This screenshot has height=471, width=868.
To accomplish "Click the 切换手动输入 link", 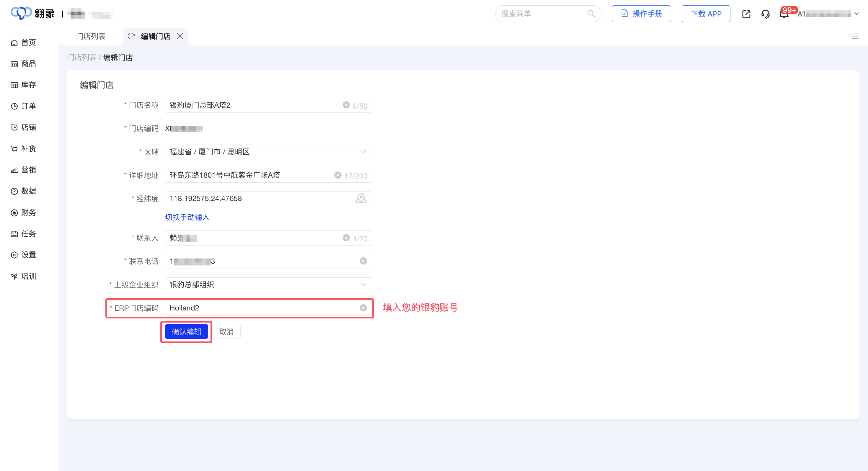I will 187,217.
